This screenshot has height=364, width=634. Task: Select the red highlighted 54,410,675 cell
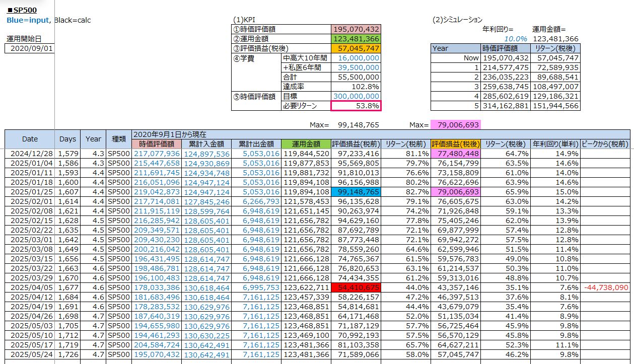tap(356, 287)
